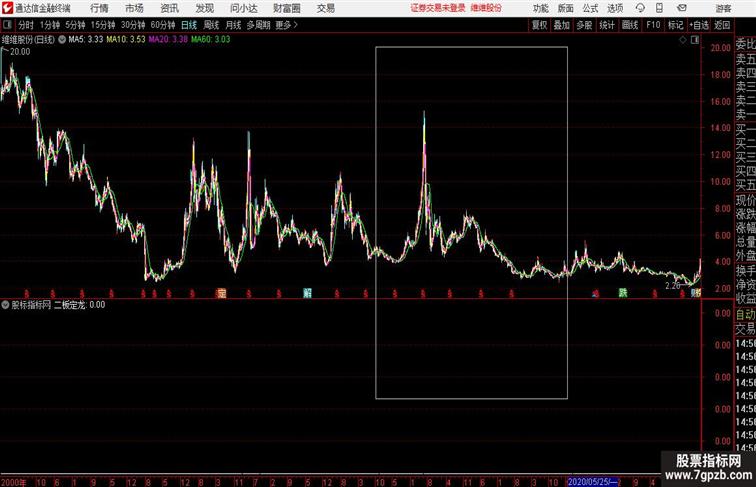Open main indicator dropdown next to 维维股份(日线)
Screen dimensions: 756x487
[x=62, y=40]
